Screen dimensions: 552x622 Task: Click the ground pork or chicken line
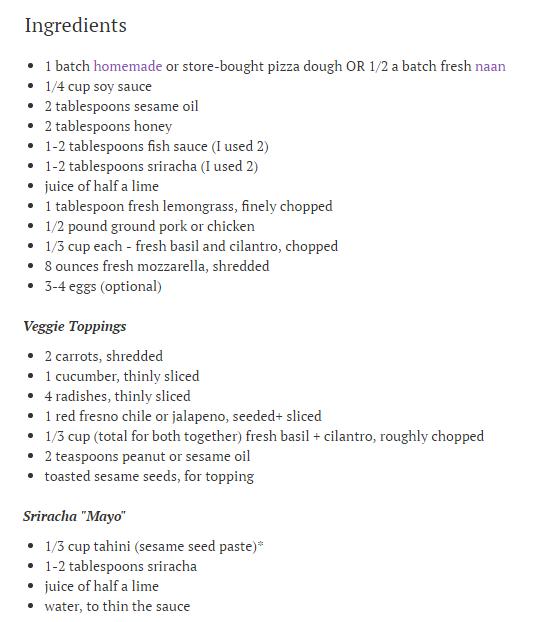coord(150,227)
